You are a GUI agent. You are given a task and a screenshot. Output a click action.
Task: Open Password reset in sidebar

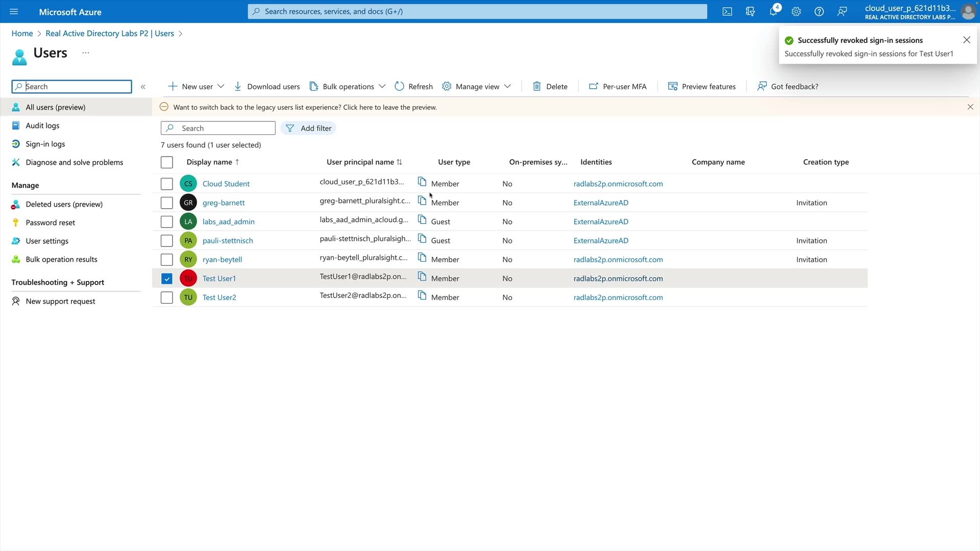click(50, 222)
